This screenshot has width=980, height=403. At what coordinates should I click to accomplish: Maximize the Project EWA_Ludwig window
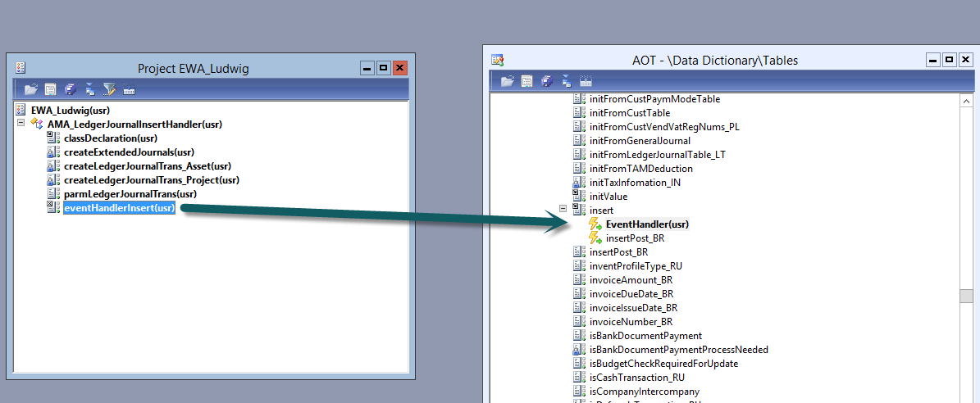point(383,68)
